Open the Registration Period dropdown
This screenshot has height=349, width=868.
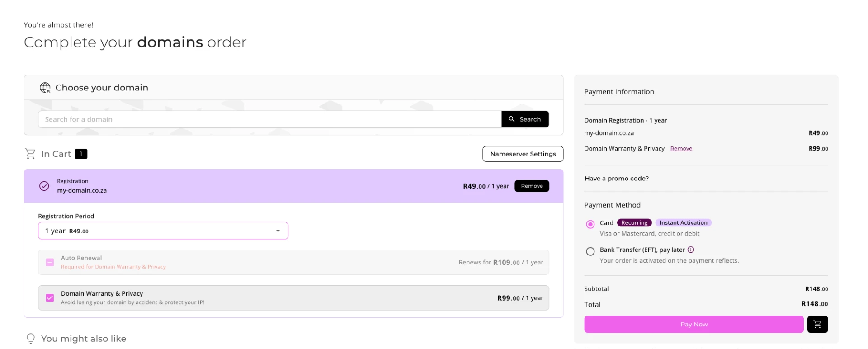[x=163, y=231]
